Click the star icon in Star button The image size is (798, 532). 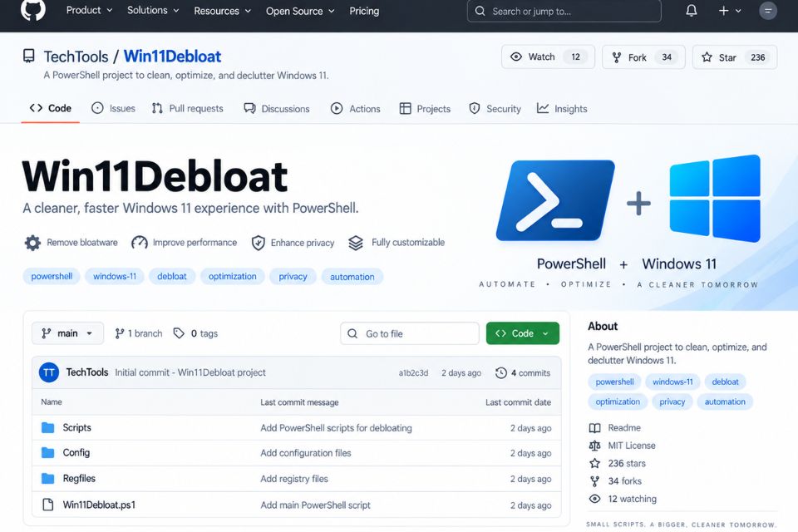[707, 57]
